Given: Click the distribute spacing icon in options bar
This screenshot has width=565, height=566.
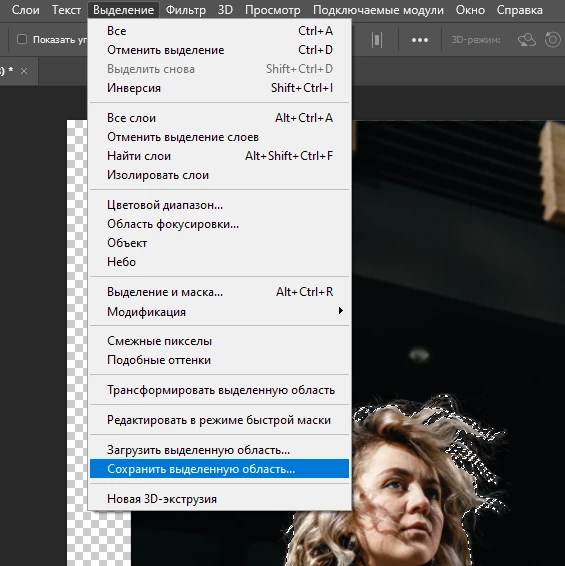Looking at the screenshot, I should click(x=377, y=40).
